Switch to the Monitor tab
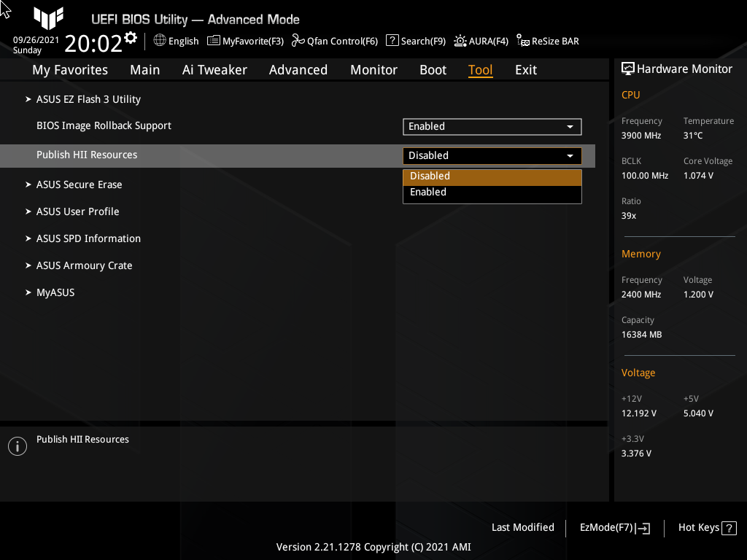The height and width of the screenshot is (560, 747). [373, 69]
